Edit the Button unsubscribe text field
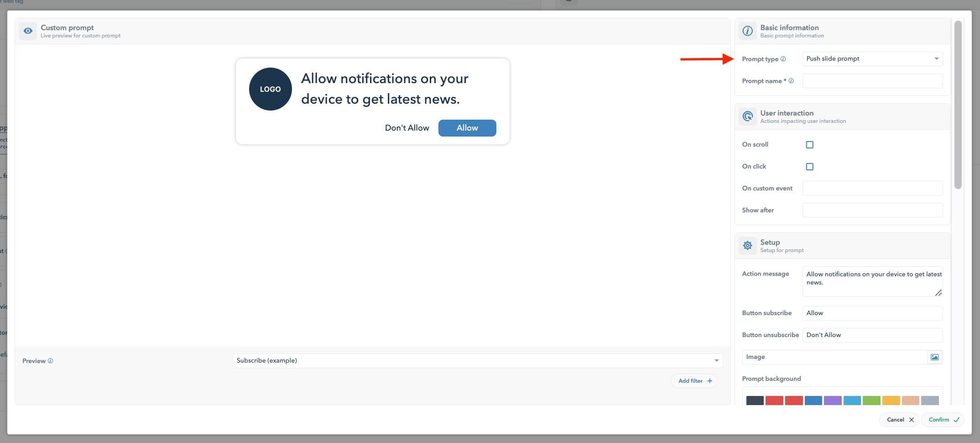 [x=872, y=335]
